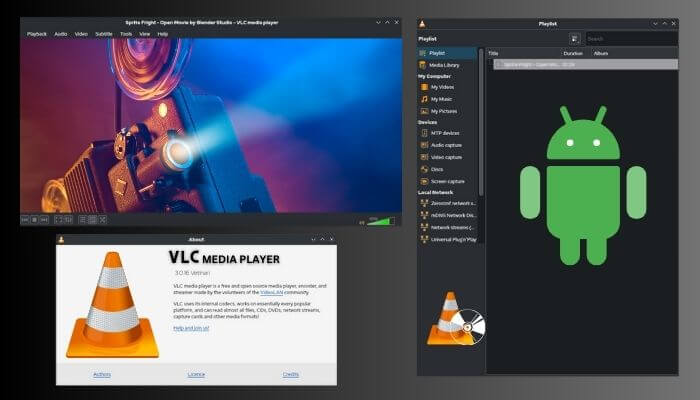Click the Duration column header
Screen dimensions: 700x400
(572, 53)
